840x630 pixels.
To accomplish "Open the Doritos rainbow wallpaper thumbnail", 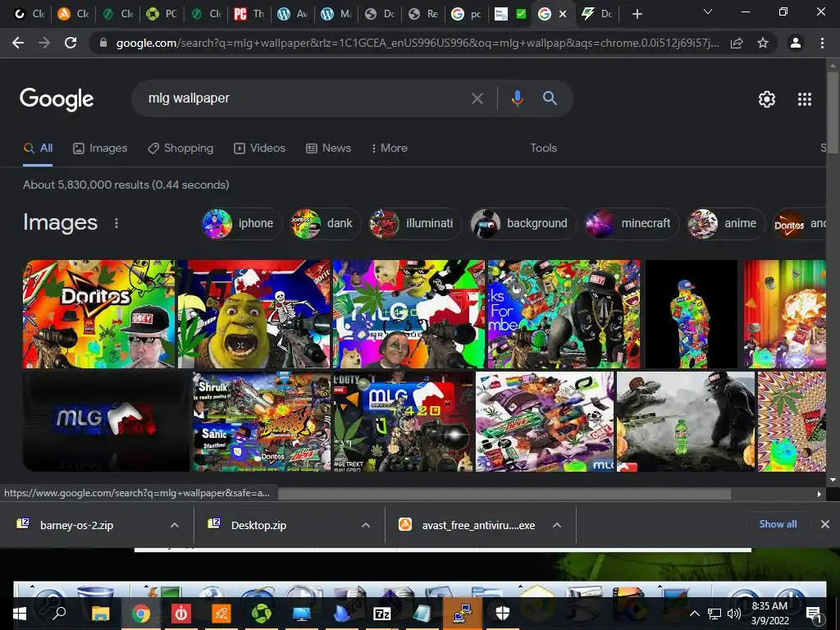I will (x=99, y=314).
